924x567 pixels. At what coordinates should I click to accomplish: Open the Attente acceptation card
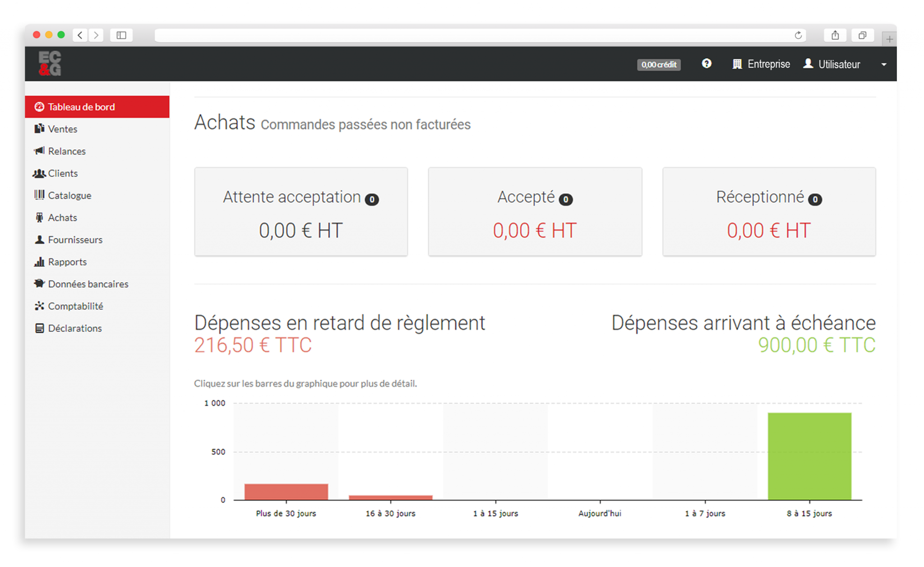pos(301,212)
